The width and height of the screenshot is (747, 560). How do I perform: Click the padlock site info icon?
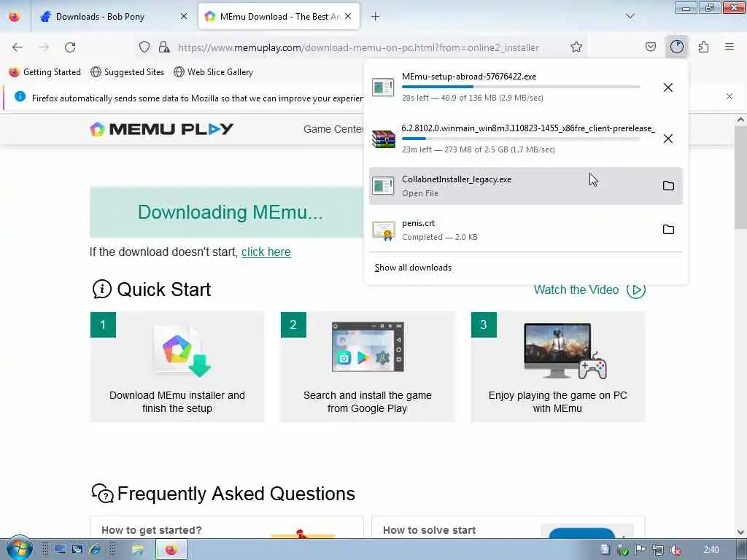pos(164,47)
